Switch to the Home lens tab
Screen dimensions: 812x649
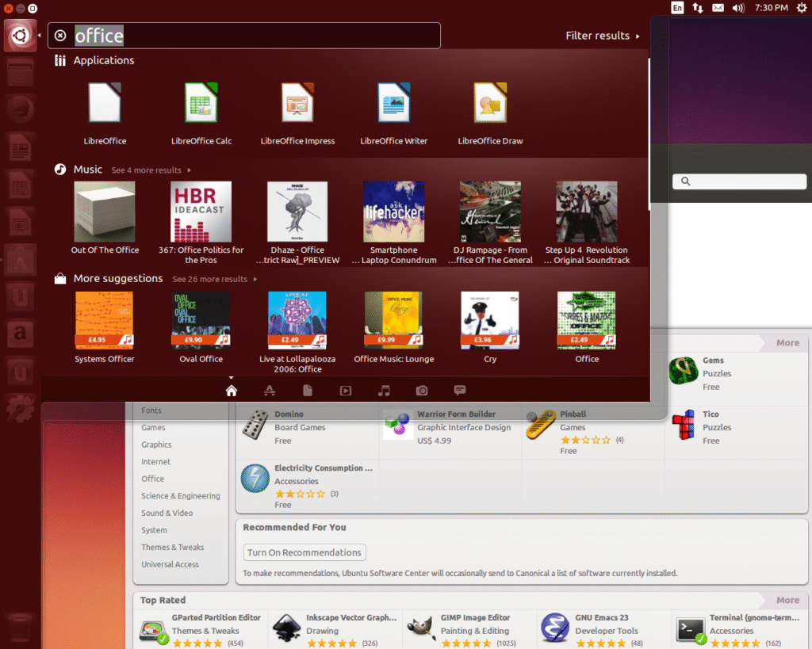(x=232, y=391)
